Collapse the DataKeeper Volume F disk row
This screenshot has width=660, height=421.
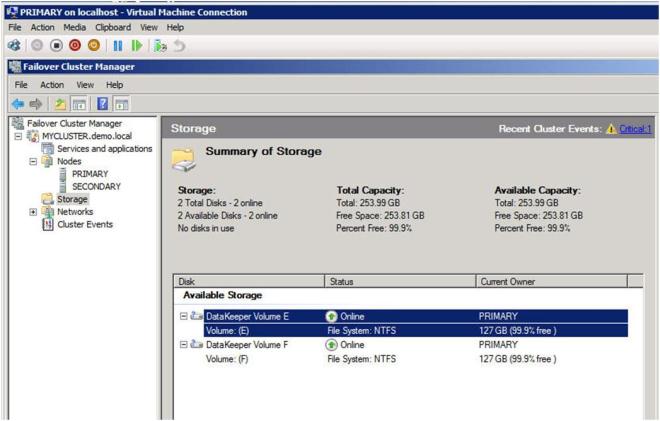(x=184, y=345)
